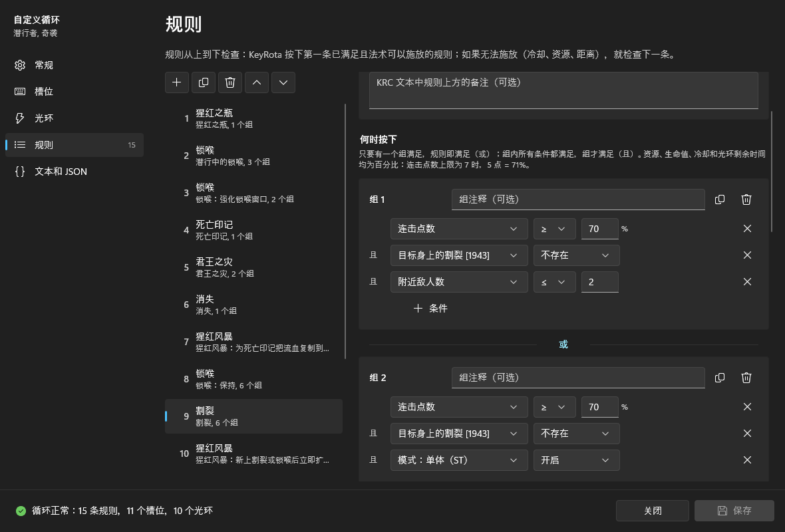The width and height of the screenshot is (785, 532).
Task: Open the 连击点数 condition dropdown in 组 2
Action: 459,407
